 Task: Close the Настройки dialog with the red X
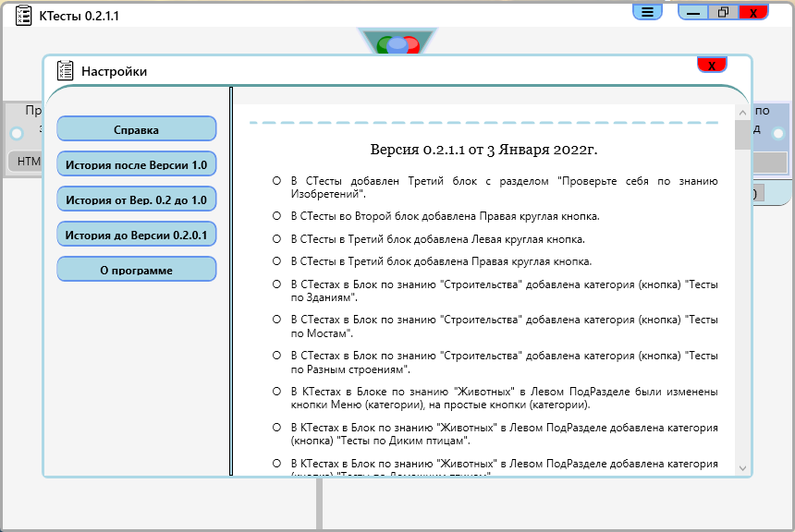point(712,65)
